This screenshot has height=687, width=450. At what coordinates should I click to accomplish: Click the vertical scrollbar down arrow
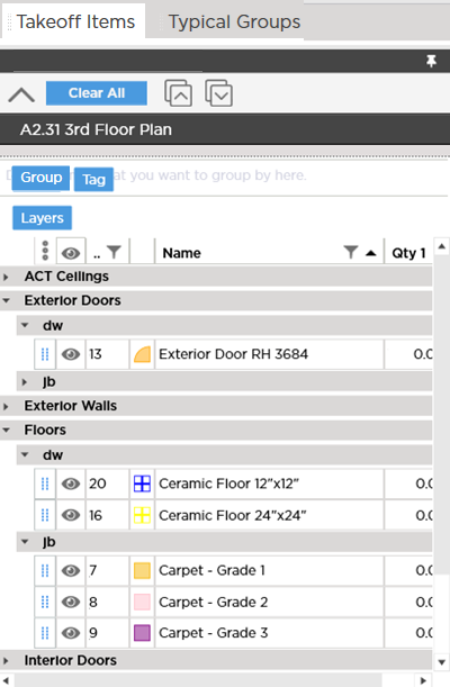[442, 662]
